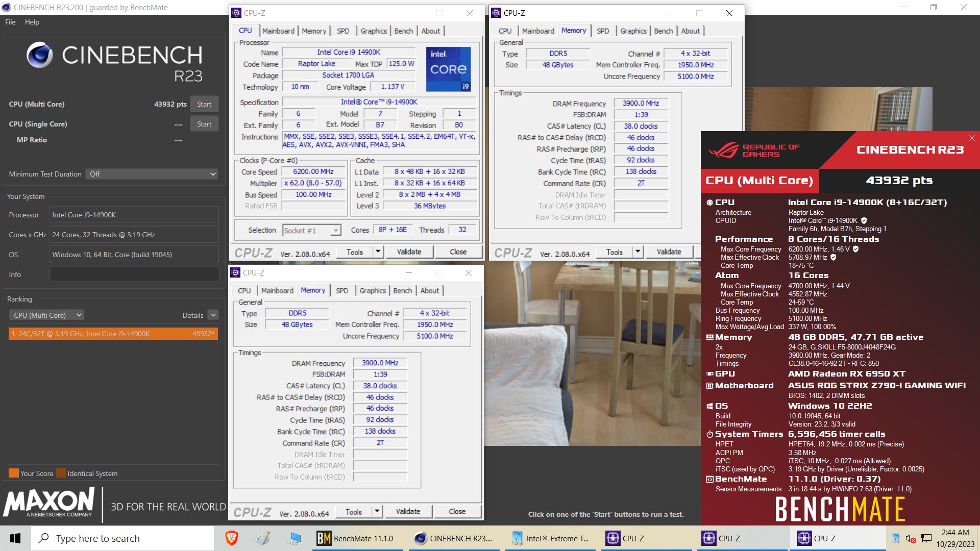Viewport: 980px width, 551px height.
Task: Open the Cinebench Help menu
Action: [32, 22]
